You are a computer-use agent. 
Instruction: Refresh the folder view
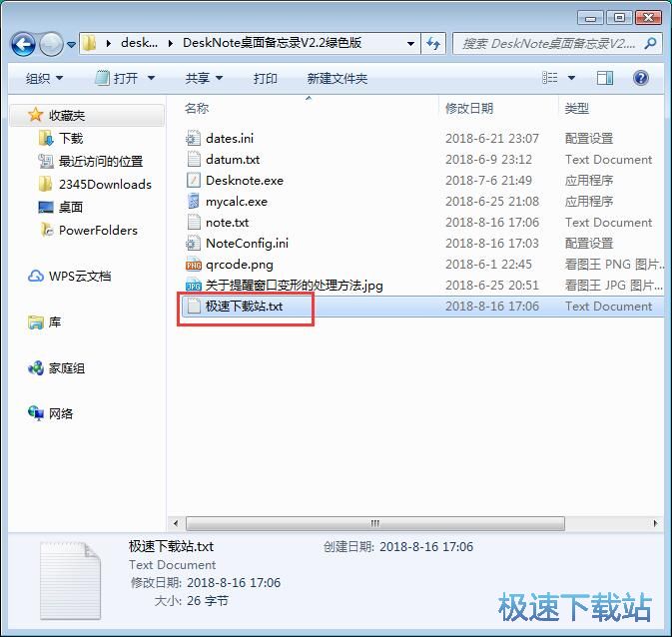click(x=433, y=44)
